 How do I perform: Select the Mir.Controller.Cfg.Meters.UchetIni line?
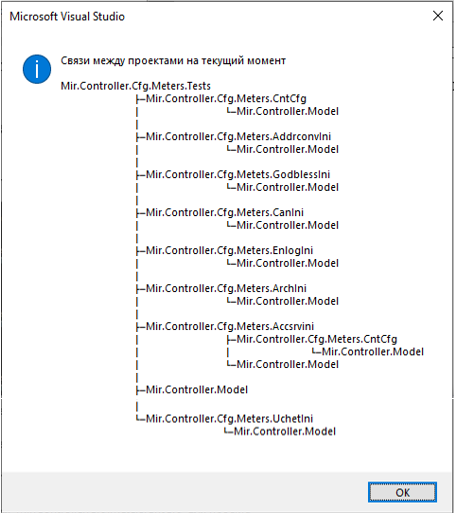[x=229, y=419]
